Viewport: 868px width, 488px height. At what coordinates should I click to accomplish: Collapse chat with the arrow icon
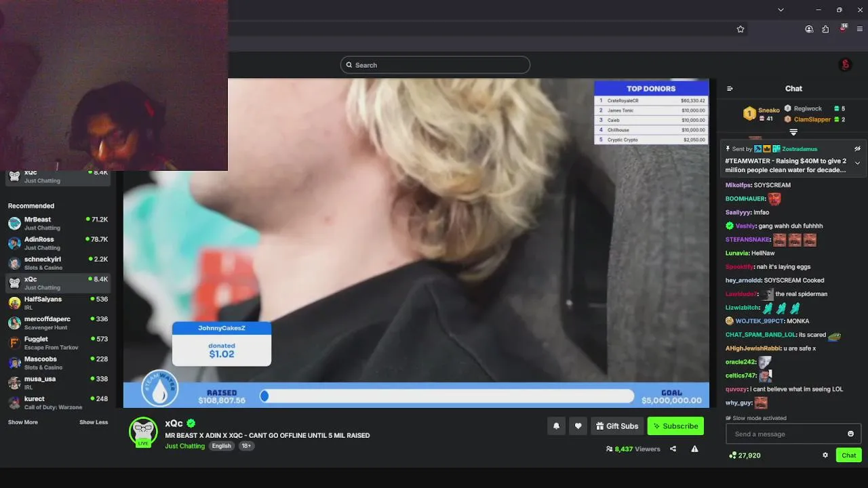730,88
